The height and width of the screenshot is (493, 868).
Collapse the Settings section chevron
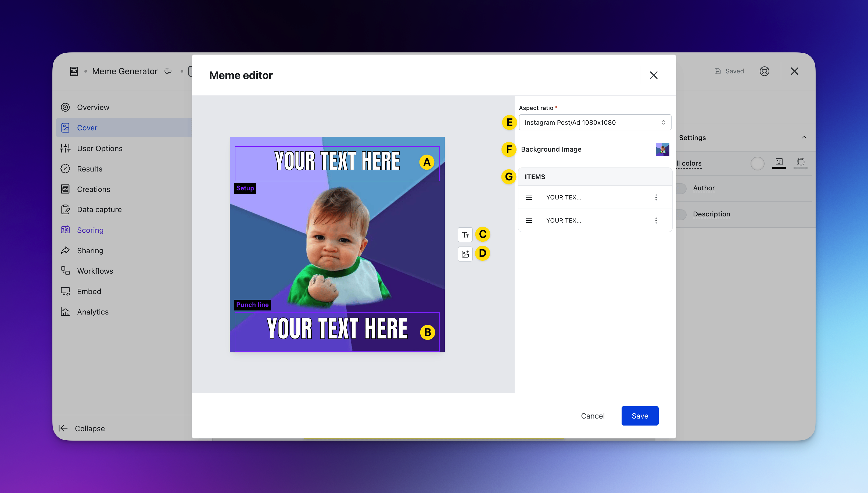pyautogui.click(x=804, y=137)
